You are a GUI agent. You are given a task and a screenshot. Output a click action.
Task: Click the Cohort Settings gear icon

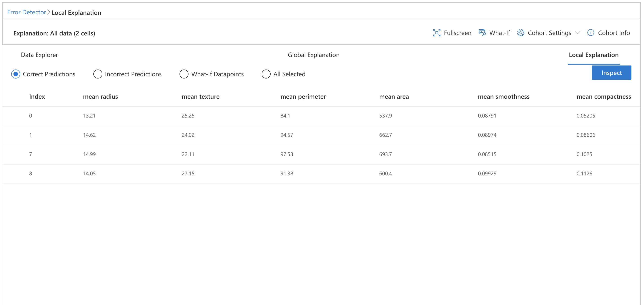521,33
